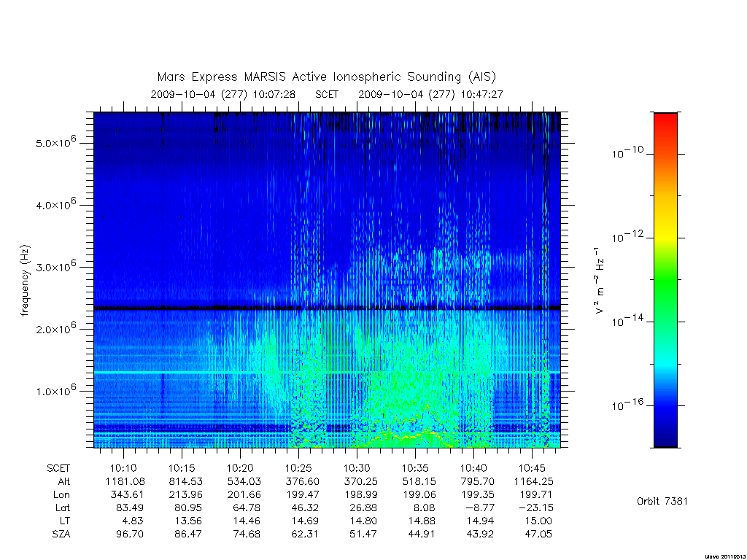Click the bright cyan horizontal line near 1.3 MHz
Viewport: 747px width, 560px height.
pos(327,372)
